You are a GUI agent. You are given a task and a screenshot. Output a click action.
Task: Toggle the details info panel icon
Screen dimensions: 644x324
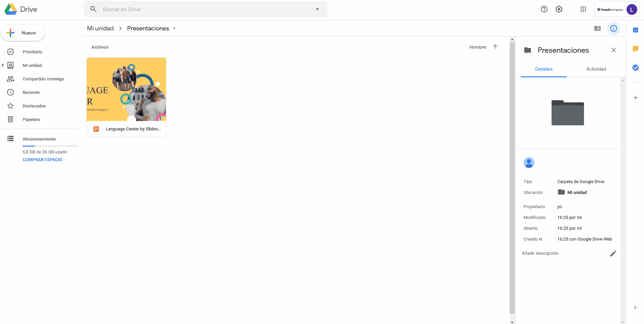[614, 28]
